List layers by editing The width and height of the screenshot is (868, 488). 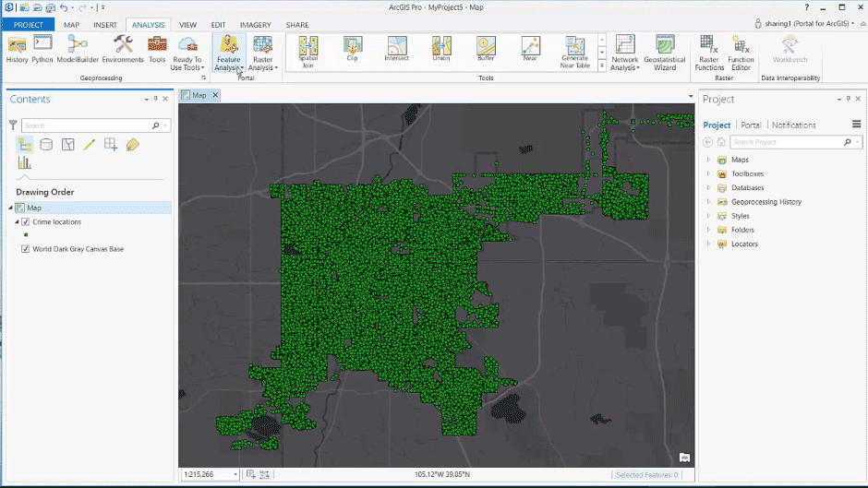pos(90,145)
